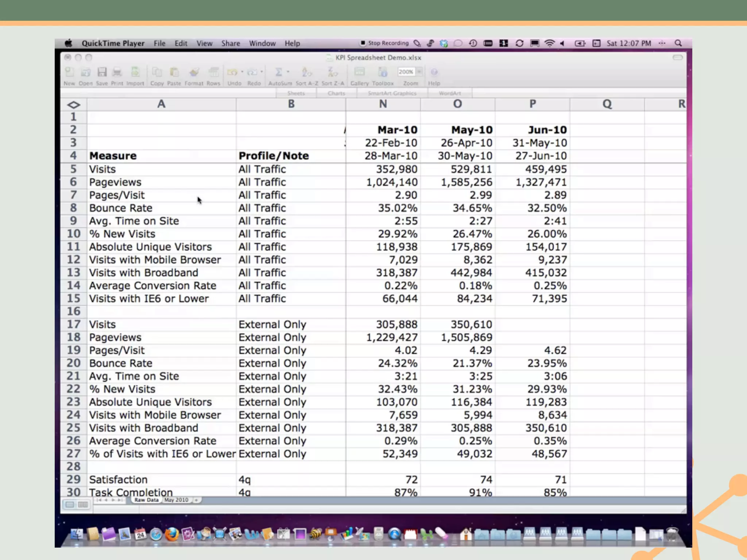
Task: Switch to page layout view toggle
Action: [83, 505]
